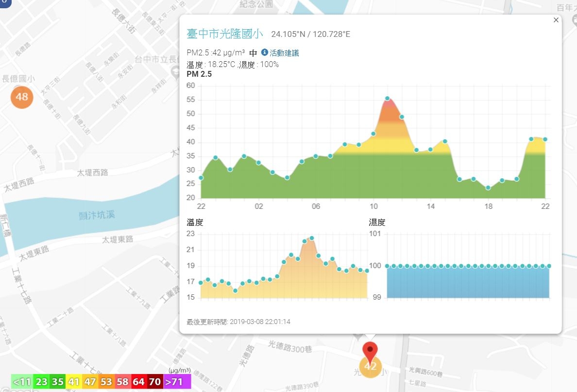
Task: Select the 41 yellow legend swatch
Action: tap(74, 382)
